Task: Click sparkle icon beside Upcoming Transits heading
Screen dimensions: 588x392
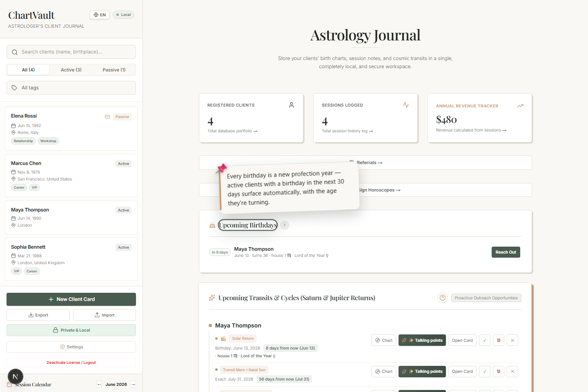Action: click(x=212, y=298)
